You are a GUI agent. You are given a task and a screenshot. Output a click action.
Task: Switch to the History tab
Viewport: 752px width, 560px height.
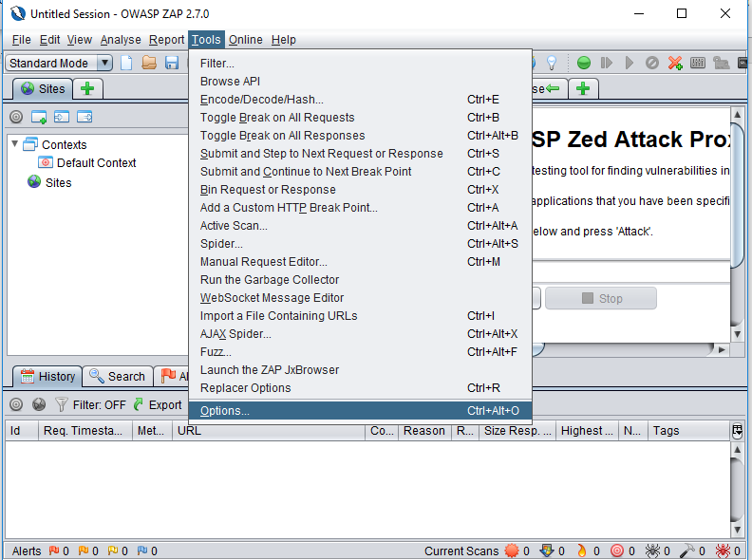pyautogui.click(x=47, y=377)
